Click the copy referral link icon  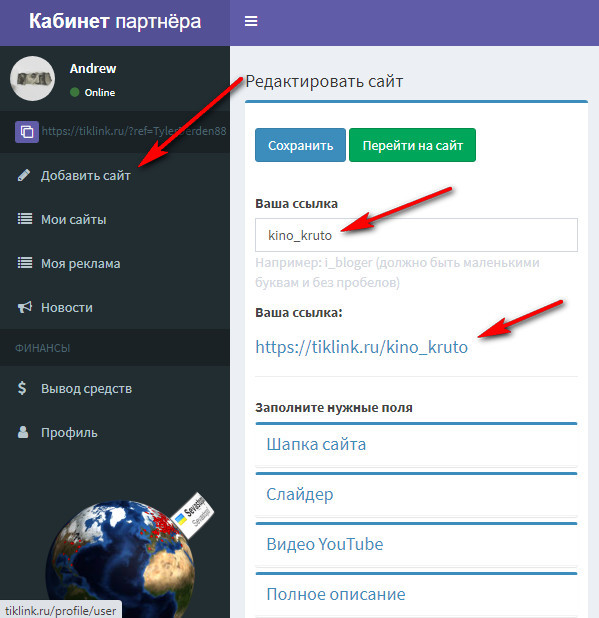tap(27, 132)
